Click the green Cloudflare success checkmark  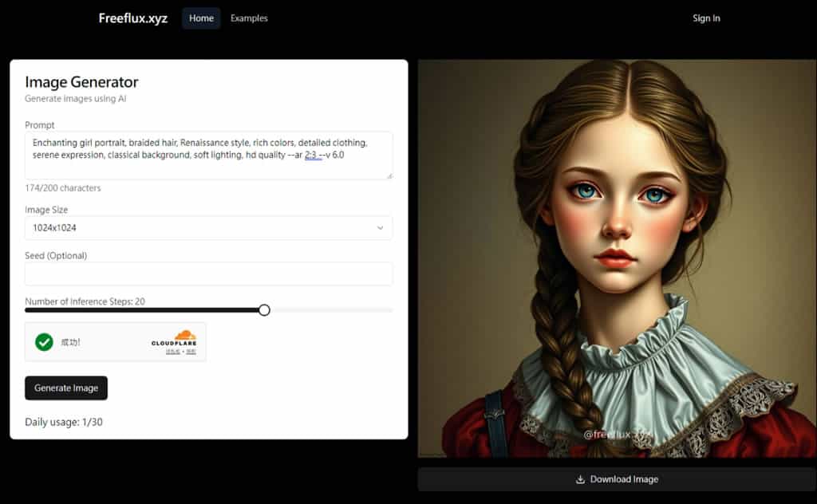click(x=45, y=342)
